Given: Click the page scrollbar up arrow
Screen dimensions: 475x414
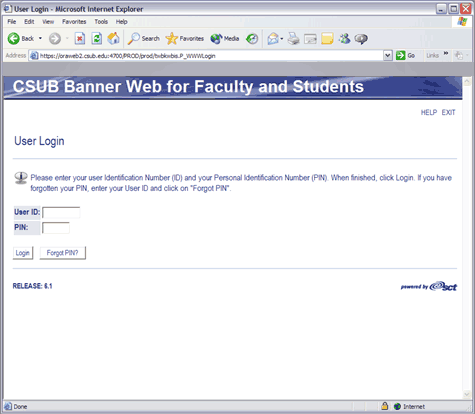Looking at the screenshot, I should [x=467, y=81].
